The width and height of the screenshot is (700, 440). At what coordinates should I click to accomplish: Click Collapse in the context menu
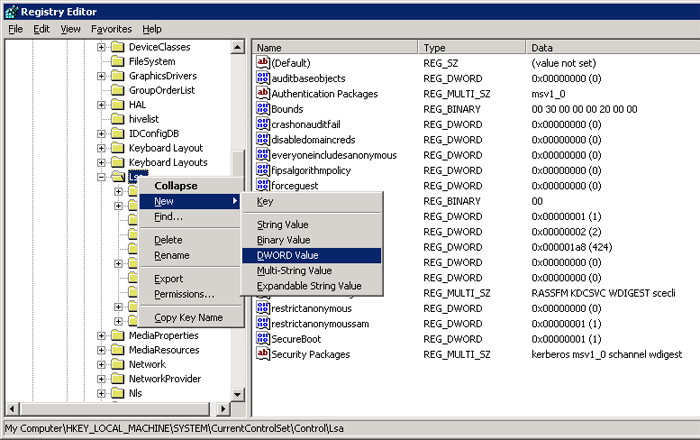pos(190,186)
